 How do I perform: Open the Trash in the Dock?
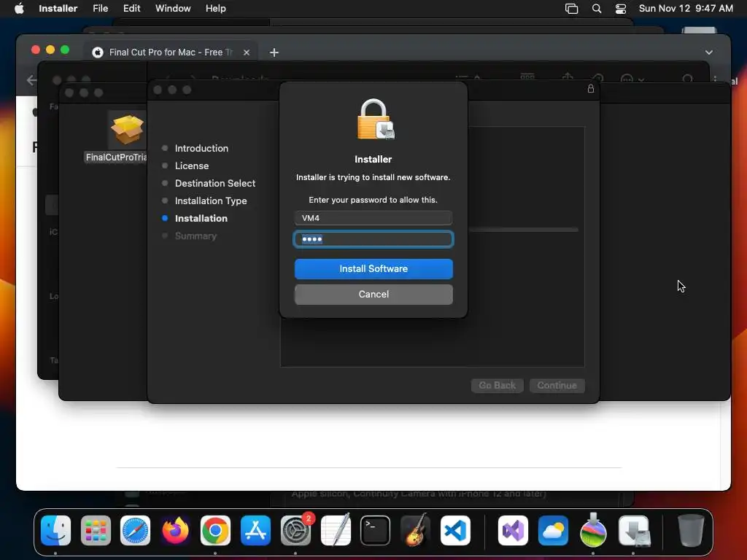click(691, 531)
